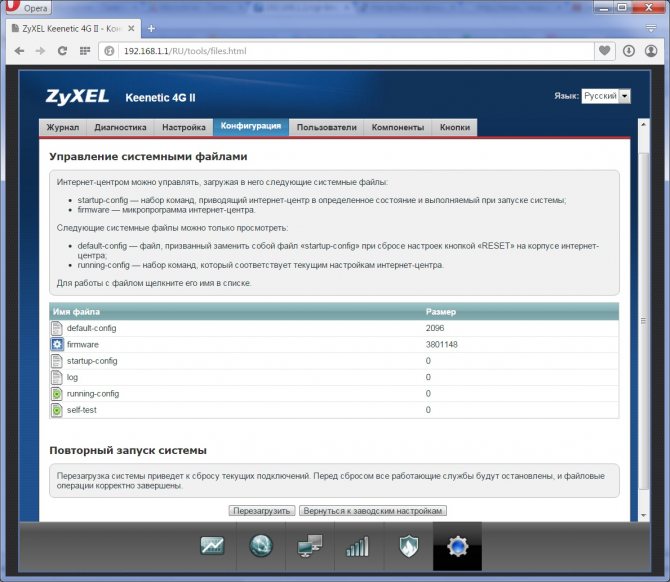Switch to the Кнопки tab
This screenshot has height=582, width=670.
coord(455,127)
